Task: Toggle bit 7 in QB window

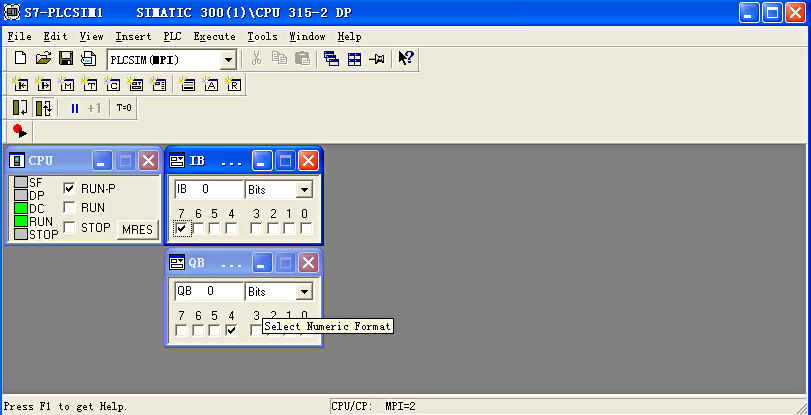Action: tap(182, 330)
